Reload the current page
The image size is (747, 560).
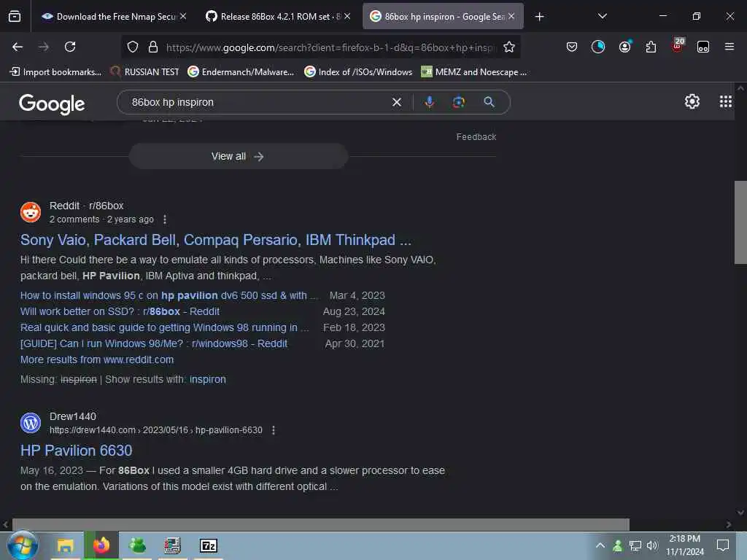tap(70, 47)
